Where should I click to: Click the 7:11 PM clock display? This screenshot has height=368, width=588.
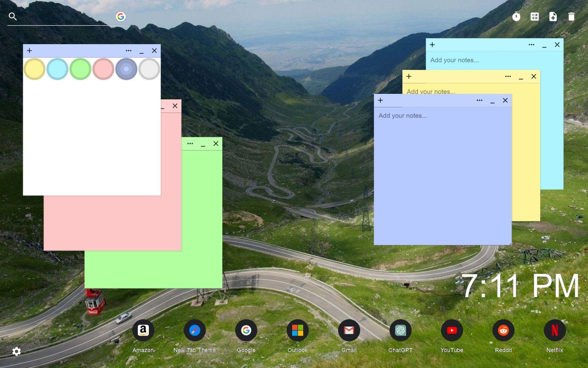pyautogui.click(x=520, y=286)
